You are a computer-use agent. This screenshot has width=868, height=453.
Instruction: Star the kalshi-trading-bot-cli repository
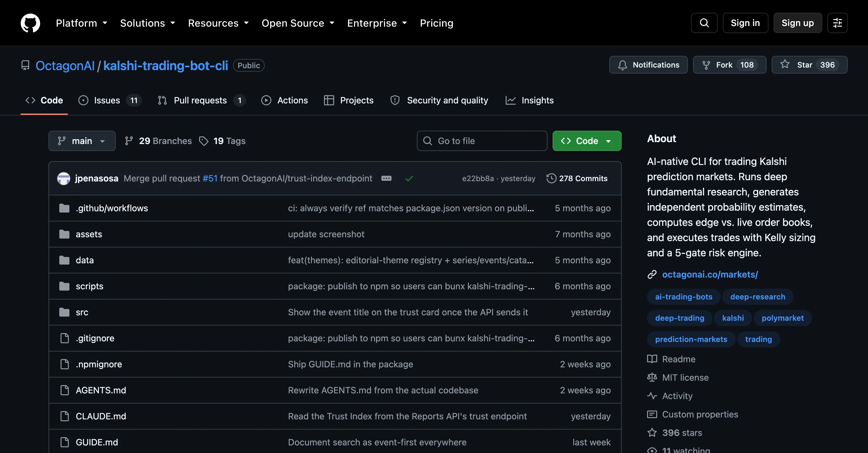point(809,65)
